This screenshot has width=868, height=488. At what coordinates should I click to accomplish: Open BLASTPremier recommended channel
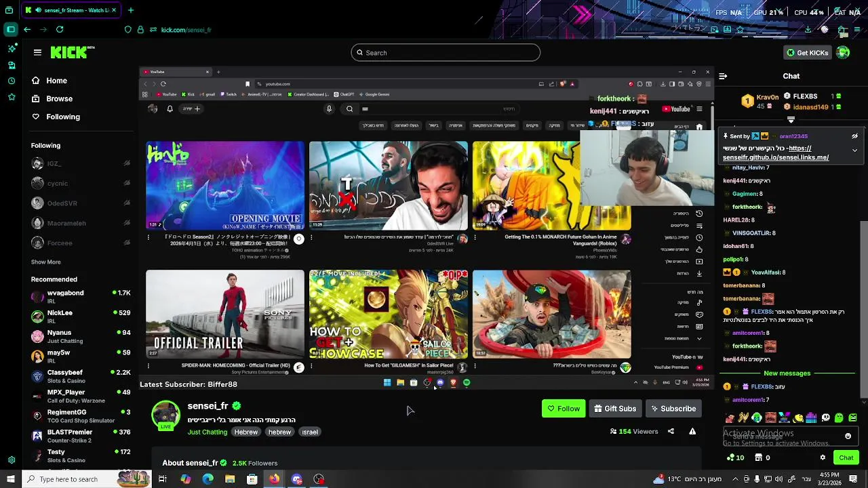pyautogui.click(x=81, y=436)
